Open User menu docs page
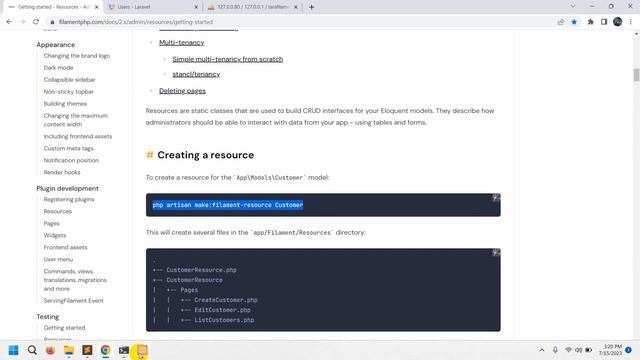Screen dimensions: 640x360 58,260
